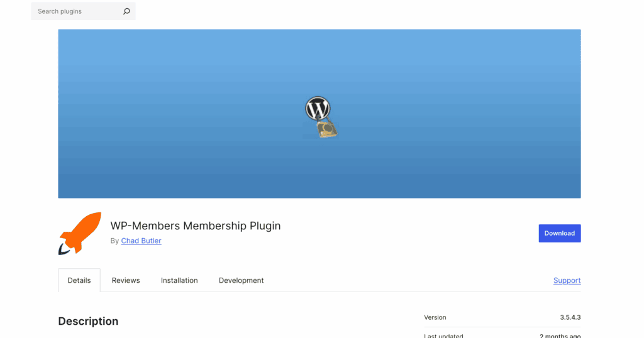Click the WP-Members Membership Plugin title
This screenshot has height=338, width=644.
pos(196,226)
